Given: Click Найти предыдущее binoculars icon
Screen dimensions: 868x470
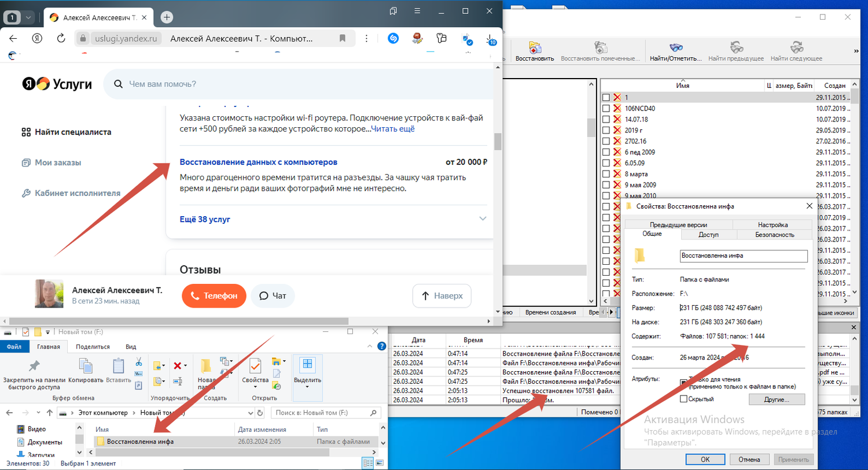Looking at the screenshot, I should pyautogui.click(x=736, y=47).
